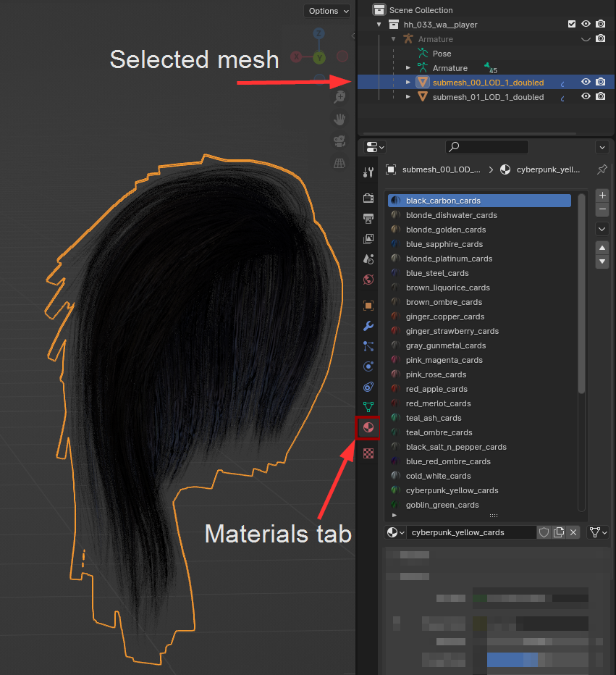616x675 pixels.
Task: Select the teal_ombre_cards material slot
Action: click(x=439, y=432)
